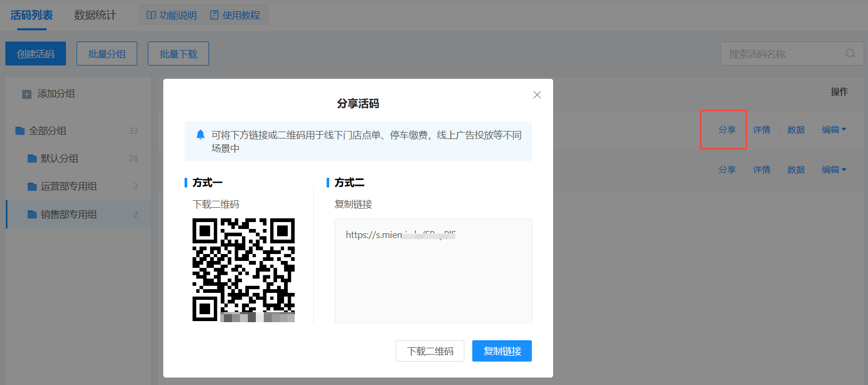The width and height of the screenshot is (868, 385).
Task: Click count 33 beside 全部分组
Action: point(133,131)
